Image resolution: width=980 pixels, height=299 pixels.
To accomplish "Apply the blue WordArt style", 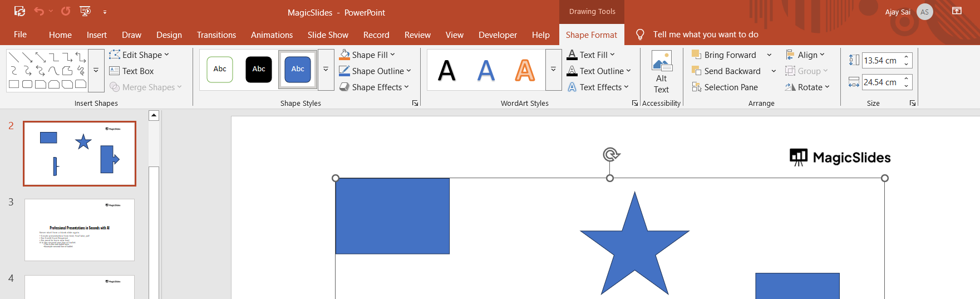I will click(486, 70).
